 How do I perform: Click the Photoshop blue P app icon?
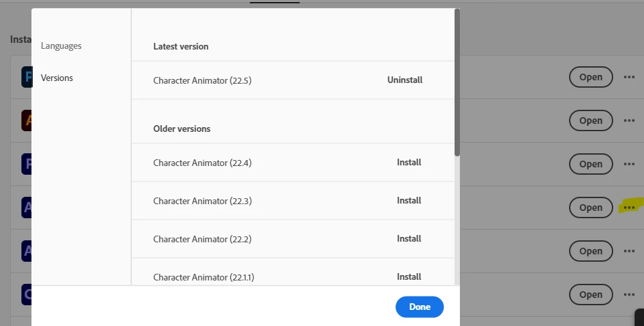coord(27,77)
